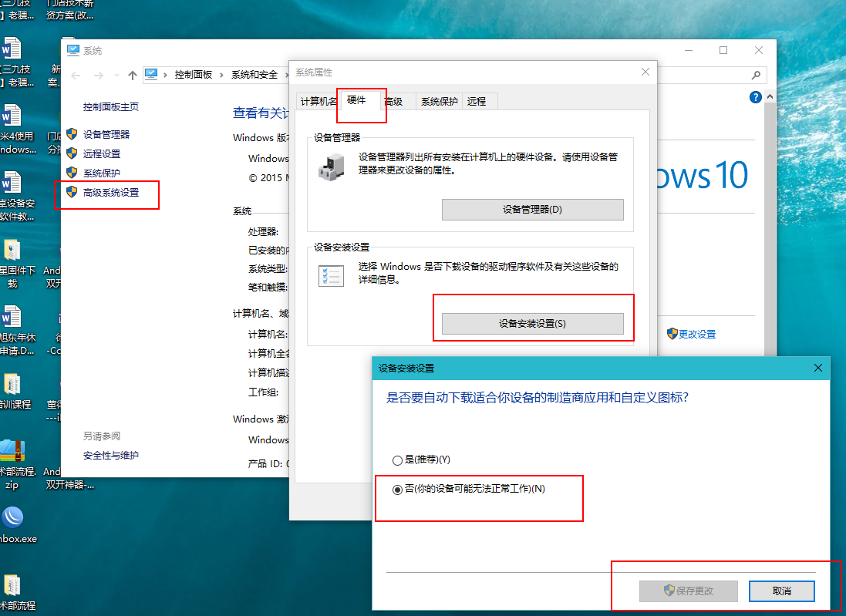Image resolution: width=846 pixels, height=616 pixels.
Task: Click 取消 in the device installation dialog
Action: click(781, 591)
